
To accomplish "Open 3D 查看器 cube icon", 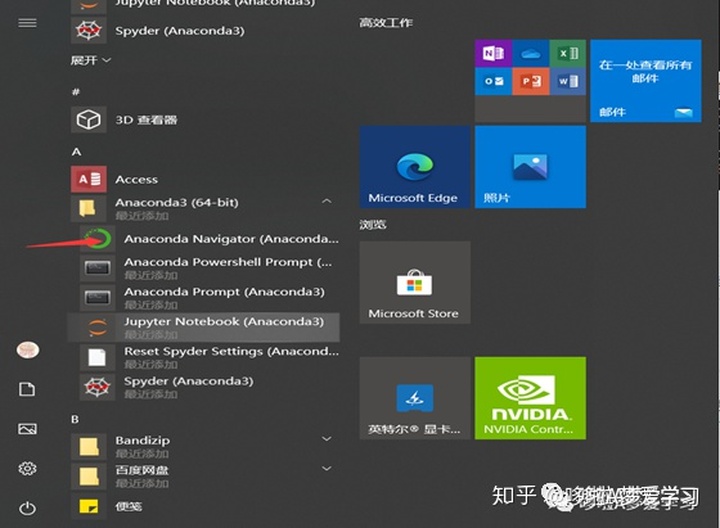I will tap(89, 120).
